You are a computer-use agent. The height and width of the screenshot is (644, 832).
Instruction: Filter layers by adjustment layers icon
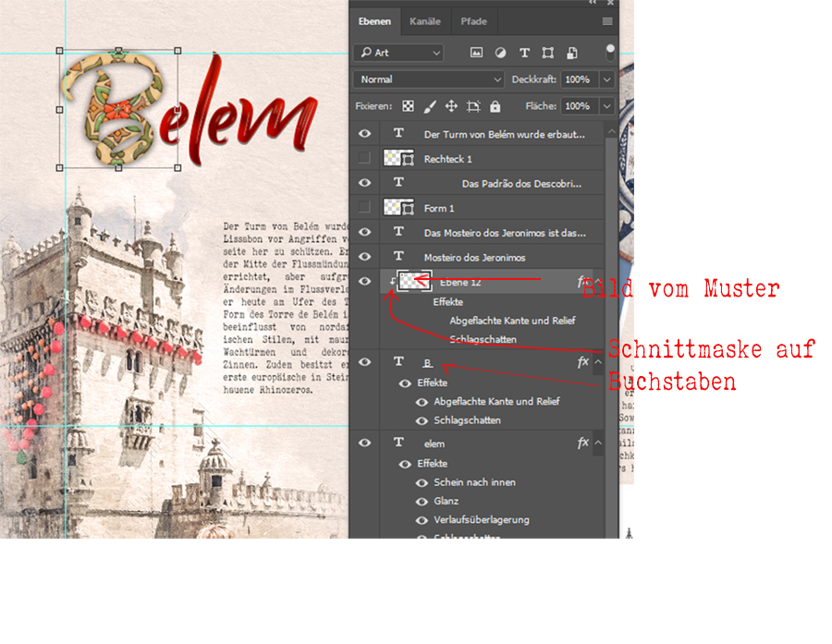(x=501, y=53)
